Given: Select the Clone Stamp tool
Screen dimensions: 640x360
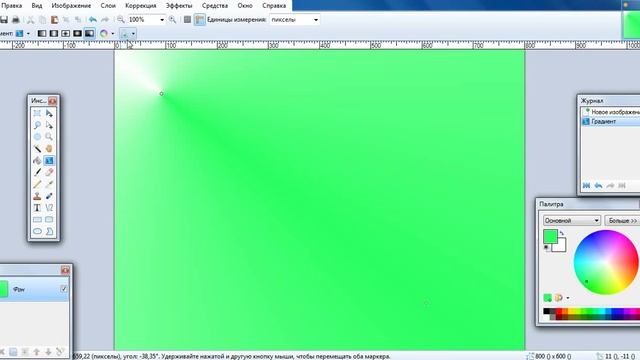Looking at the screenshot, I should point(37,196).
